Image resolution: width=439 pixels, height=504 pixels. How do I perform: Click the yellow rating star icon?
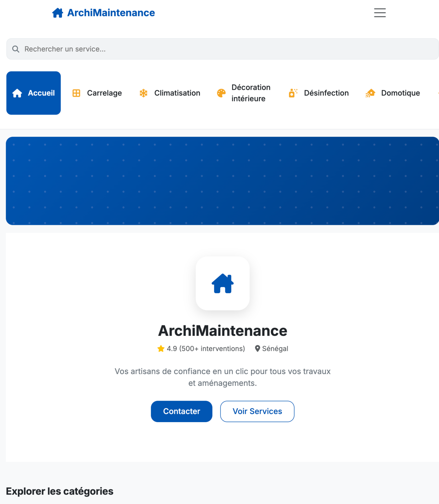pos(161,349)
